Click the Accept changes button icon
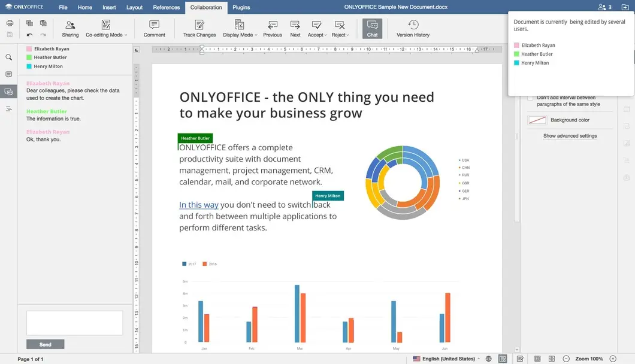This screenshot has height=364, width=635. [316, 25]
